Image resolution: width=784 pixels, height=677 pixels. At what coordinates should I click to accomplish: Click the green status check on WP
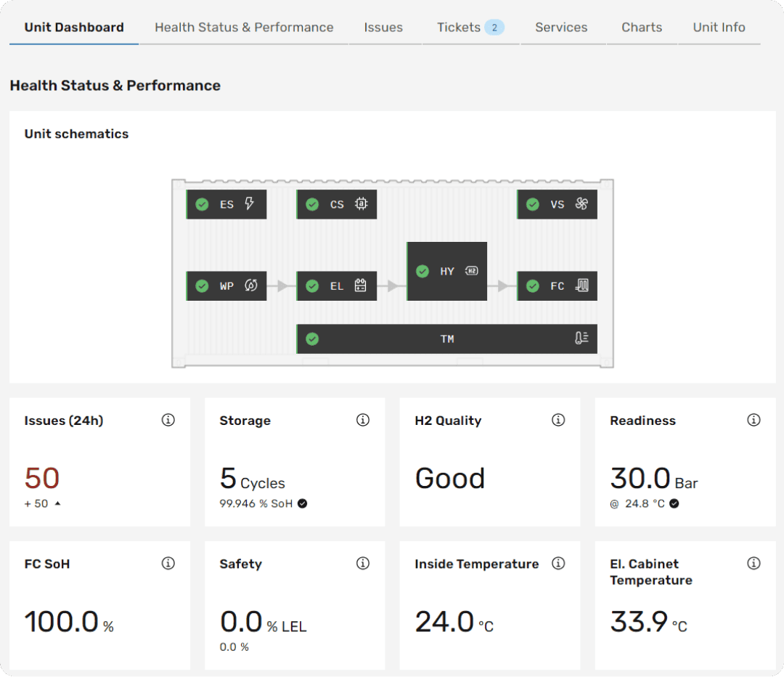(202, 285)
